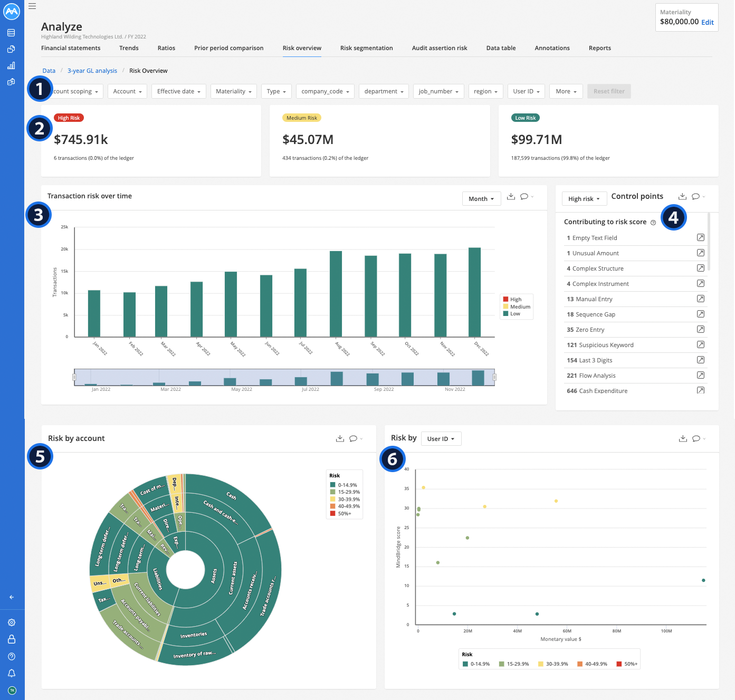The image size is (735, 700).
Task: Click Edit next to Materiality amount
Action: 707,22
